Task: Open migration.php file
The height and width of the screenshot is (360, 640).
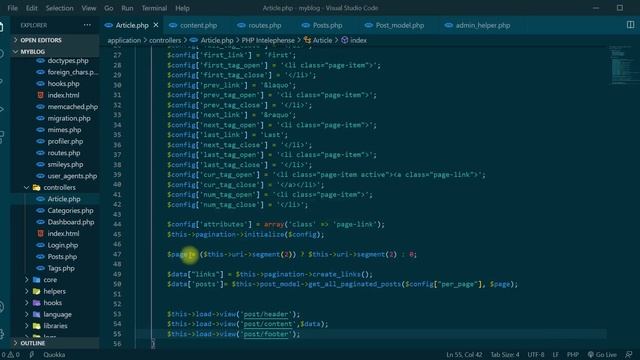Action: point(69,118)
